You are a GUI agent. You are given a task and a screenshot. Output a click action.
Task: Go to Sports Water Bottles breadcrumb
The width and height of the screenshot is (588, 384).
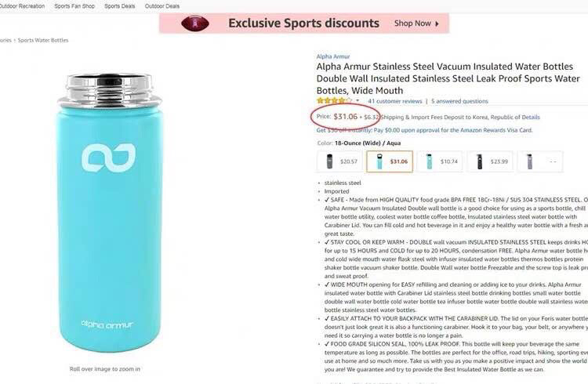[43, 40]
